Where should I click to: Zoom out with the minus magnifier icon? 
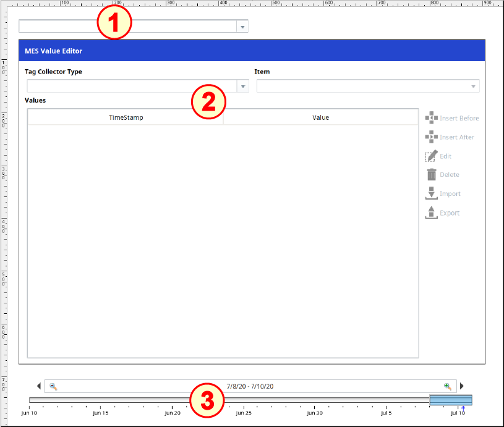(53, 386)
